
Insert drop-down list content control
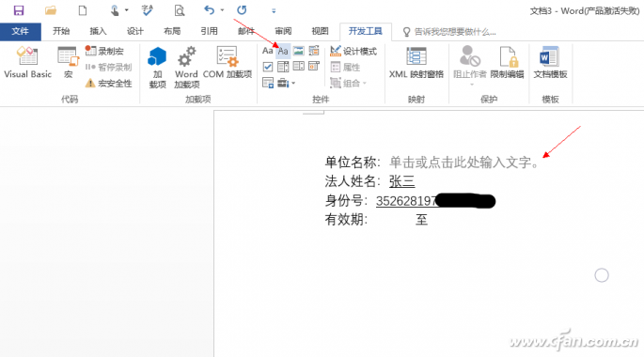point(299,67)
